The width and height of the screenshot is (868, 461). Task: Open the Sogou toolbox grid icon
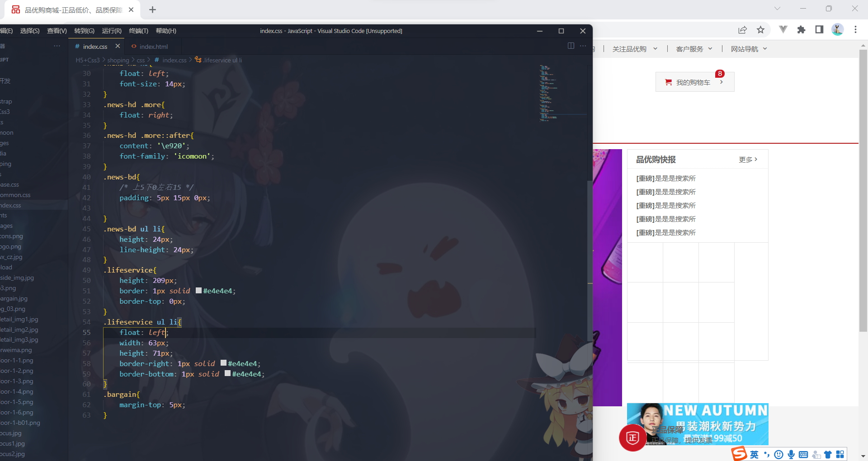840,455
